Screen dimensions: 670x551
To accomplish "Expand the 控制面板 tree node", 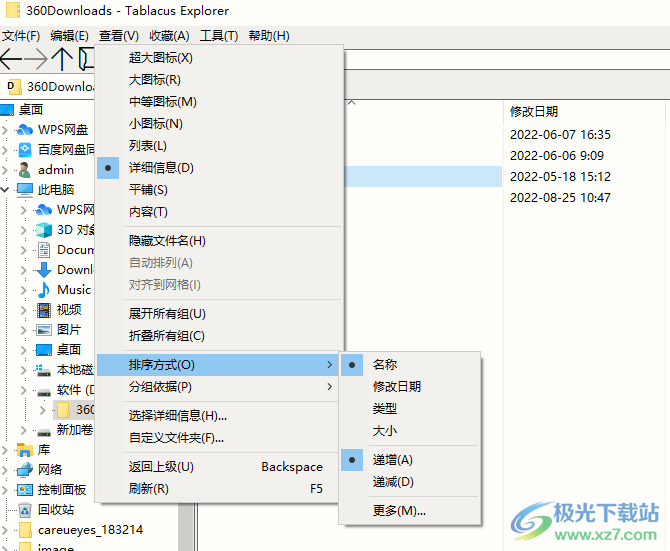I will [x=5, y=490].
